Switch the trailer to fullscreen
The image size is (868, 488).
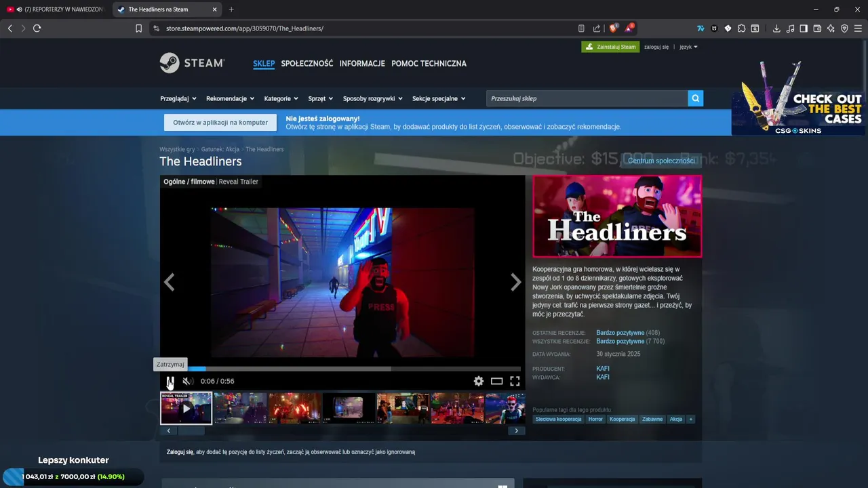(x=515, y=382)
